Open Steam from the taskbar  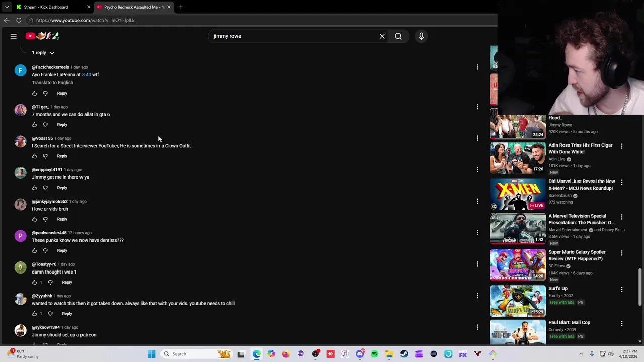tap(404, 354)
